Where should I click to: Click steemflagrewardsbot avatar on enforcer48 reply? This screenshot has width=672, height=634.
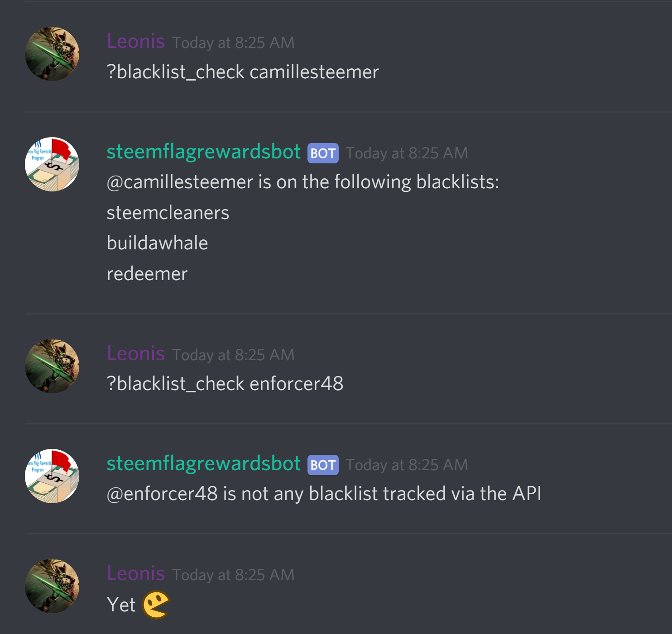click(52, 476)
